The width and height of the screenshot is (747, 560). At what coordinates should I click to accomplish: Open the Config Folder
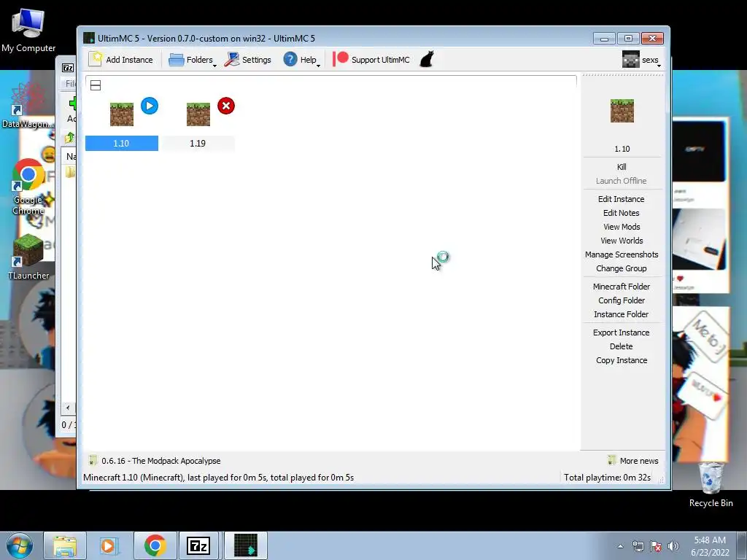(622, 300)
